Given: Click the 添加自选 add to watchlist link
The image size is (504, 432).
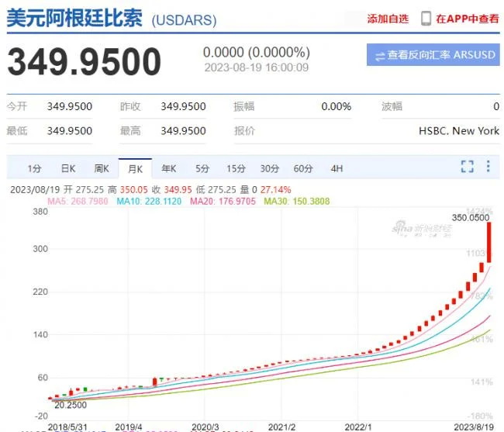Looking at the screenshot, I should [388, 19].
